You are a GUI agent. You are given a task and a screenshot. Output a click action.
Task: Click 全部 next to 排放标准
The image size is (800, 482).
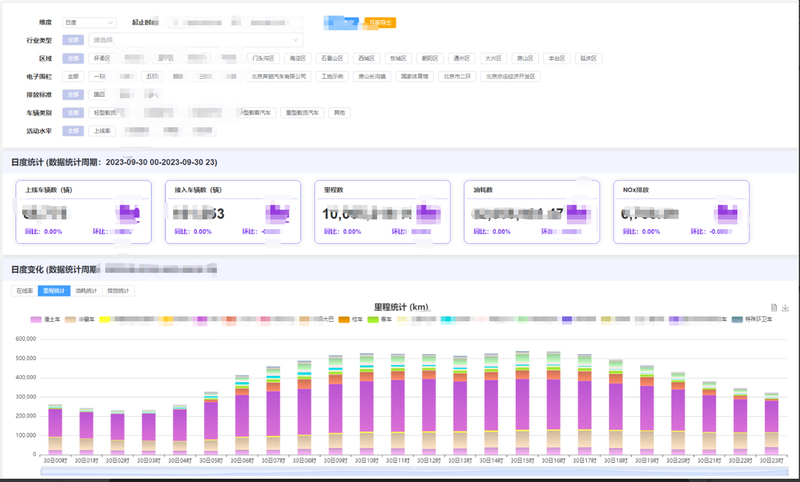(72, 95)
